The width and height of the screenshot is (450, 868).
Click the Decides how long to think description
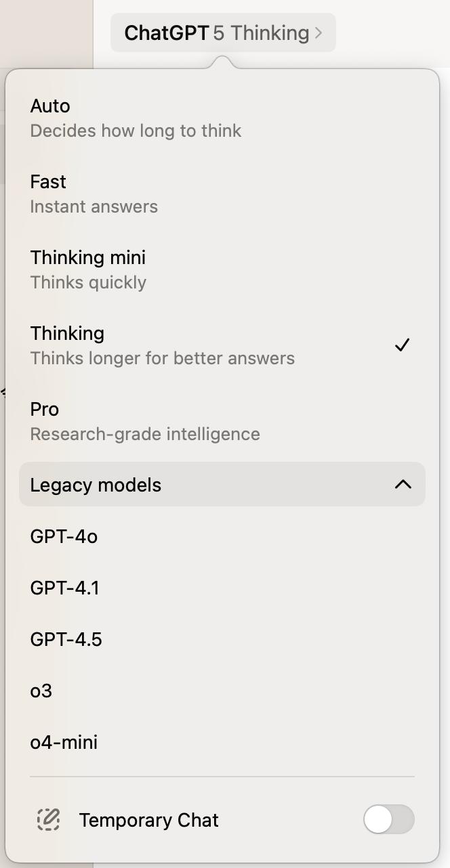(x=136, y=131)
